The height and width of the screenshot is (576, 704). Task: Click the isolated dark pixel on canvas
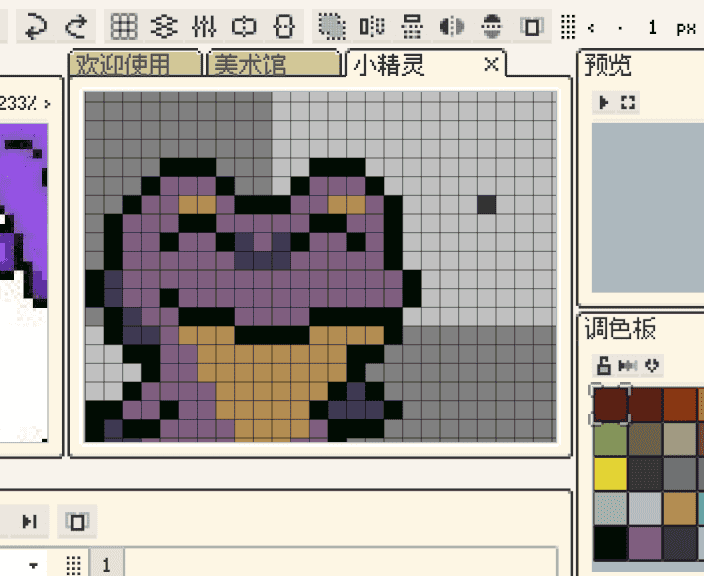(486, 204)
